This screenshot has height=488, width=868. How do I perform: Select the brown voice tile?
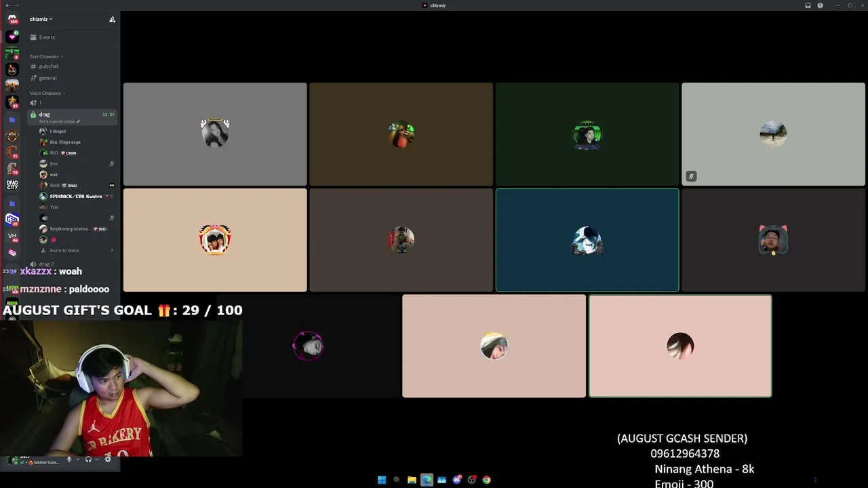pyautogui.click(x=401, y=134)
